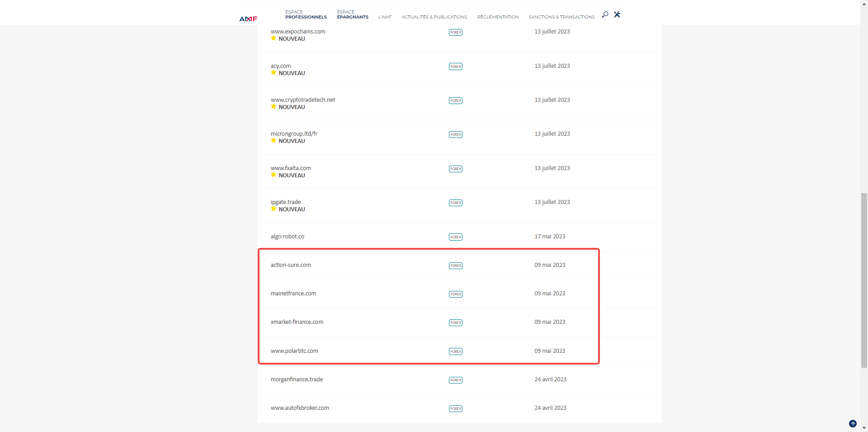
Task: Click the www.cryptotradetech.net entry
Action: tap(303, 100)
